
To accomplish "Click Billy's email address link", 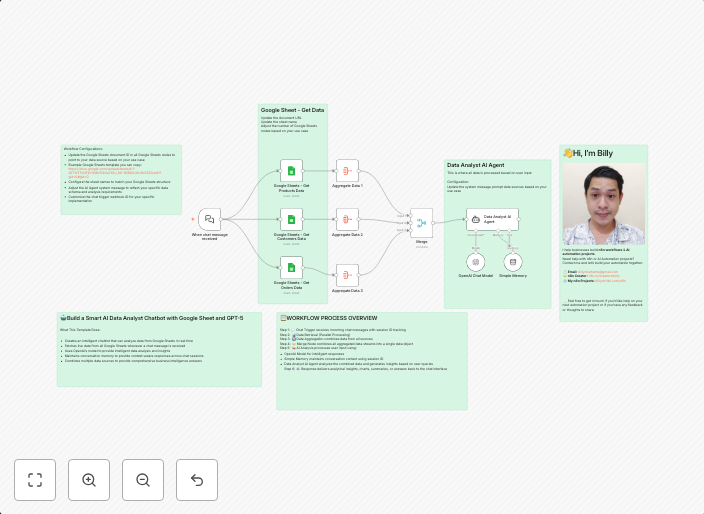I will coord(598,272).
